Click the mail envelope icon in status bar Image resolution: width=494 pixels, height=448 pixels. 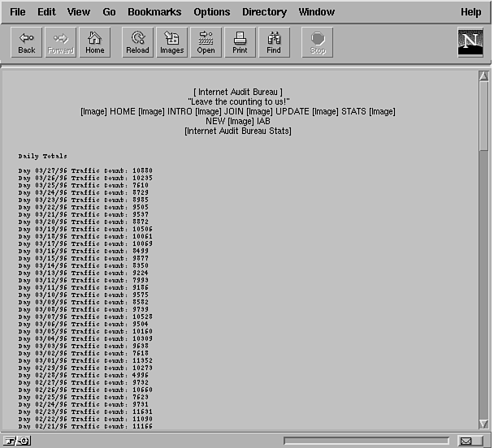click(466, 441)
